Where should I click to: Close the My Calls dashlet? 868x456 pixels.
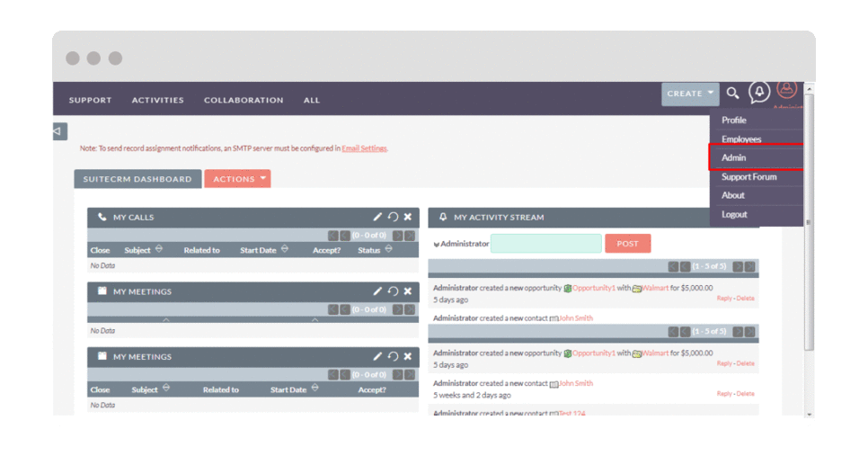pyautogui.click(x=408, y=217)
